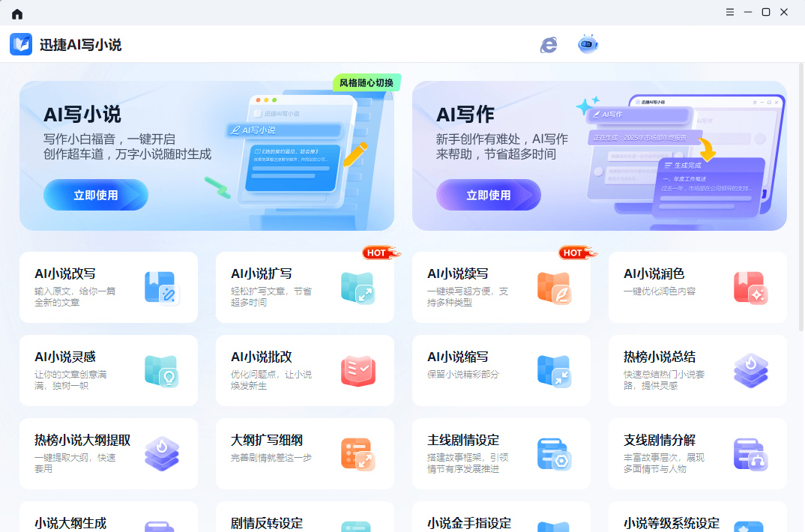Click the 热榜小说总结 flame stack icon
Screen dimensions: 805x532
[x=750, y=371]
